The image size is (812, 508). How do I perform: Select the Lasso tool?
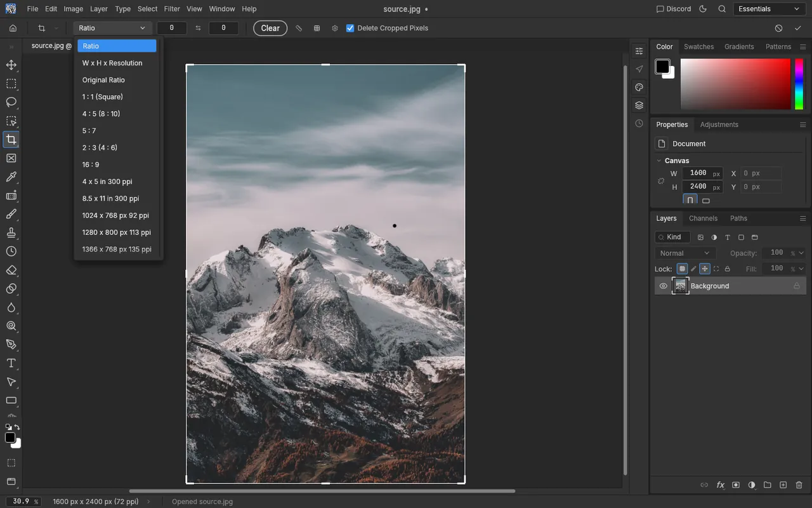pyautogui.click(x=11, y=102)
